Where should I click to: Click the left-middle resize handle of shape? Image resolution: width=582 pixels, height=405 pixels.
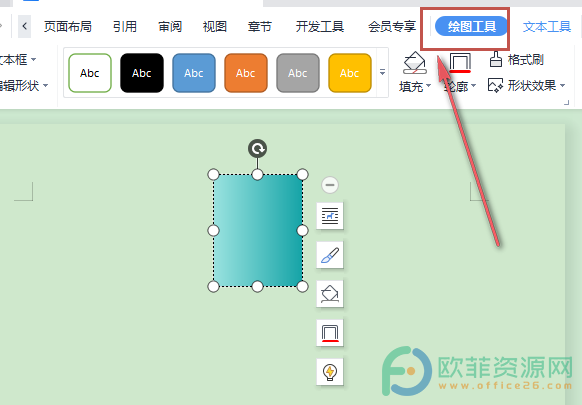pos(213,231)
